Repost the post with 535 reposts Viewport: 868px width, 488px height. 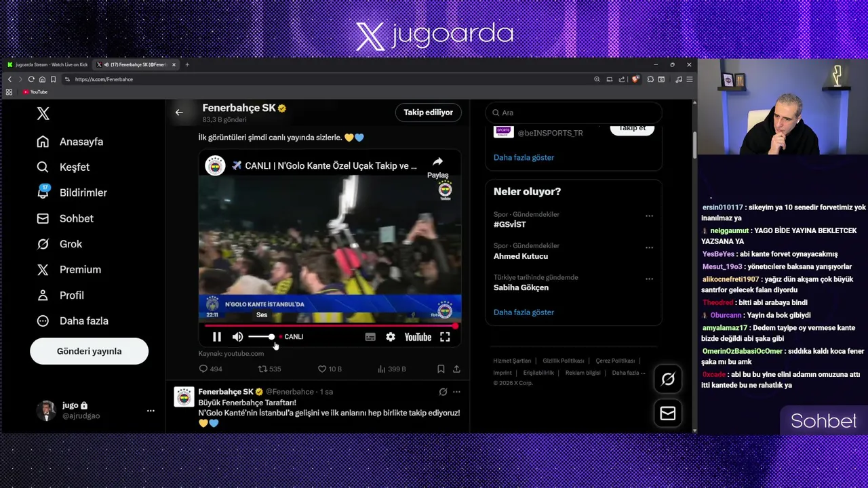[269, 369]
